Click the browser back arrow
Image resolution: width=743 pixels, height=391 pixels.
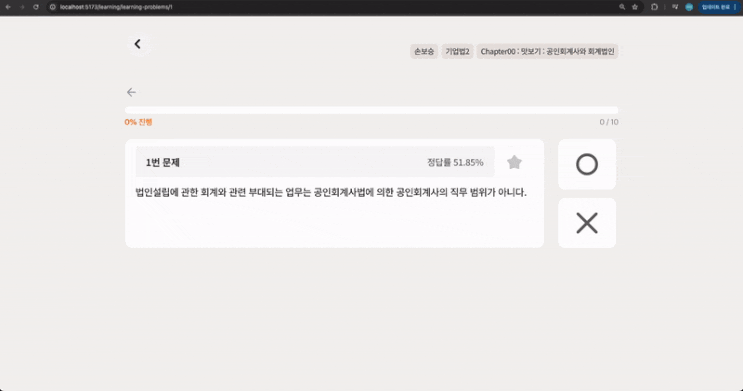(8, 7)
